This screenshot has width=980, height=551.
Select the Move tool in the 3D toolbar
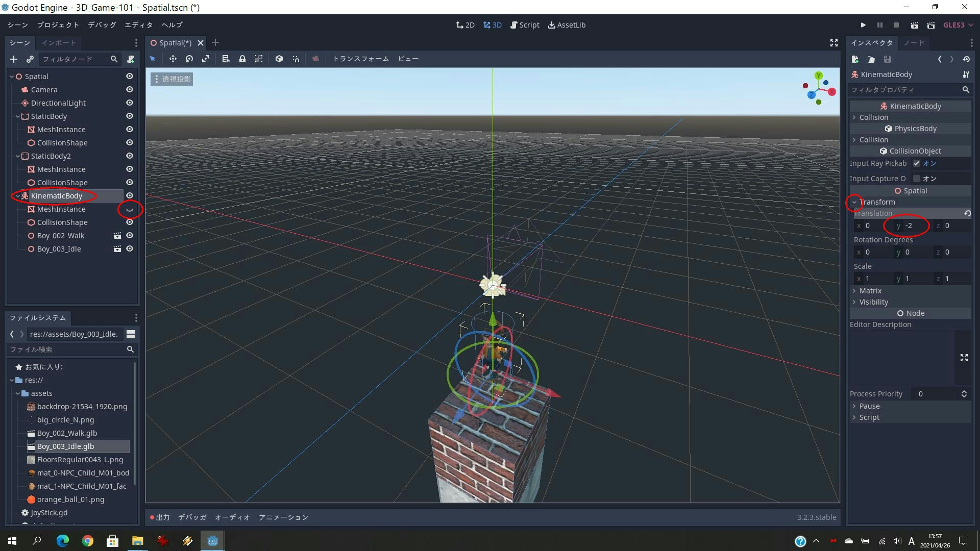point(173,59)
